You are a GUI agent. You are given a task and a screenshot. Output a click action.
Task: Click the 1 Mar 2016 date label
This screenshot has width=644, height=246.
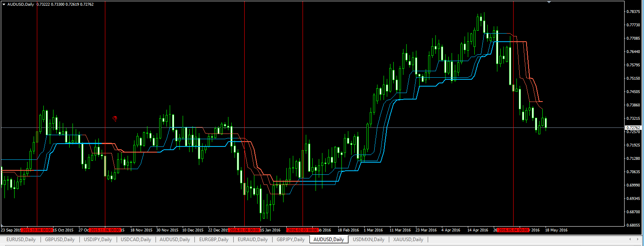pyautogui.click(x=373, y=230)
